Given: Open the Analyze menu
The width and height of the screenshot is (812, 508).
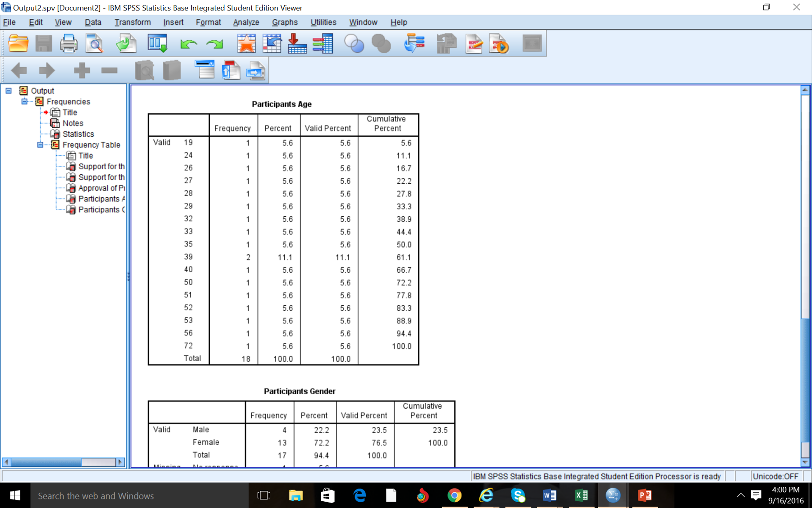Looking at the screenshot, I should (246, 22).
